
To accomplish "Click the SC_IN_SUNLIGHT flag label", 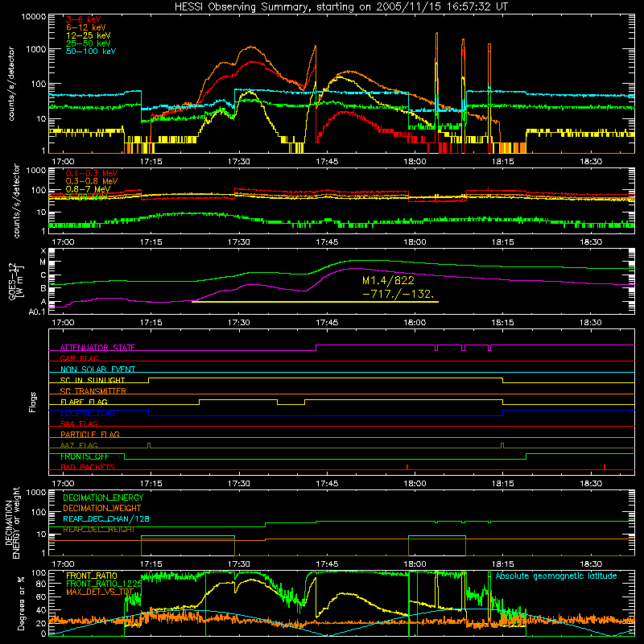I will tap(93, 380).
